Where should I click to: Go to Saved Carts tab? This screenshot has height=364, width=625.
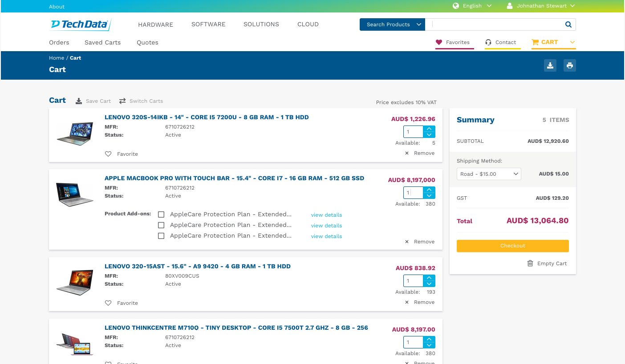[x=102, y=42]
